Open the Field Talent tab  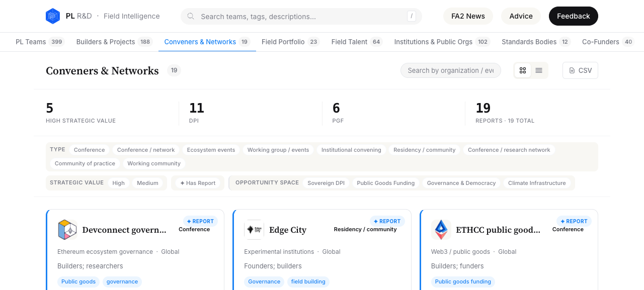357,42
